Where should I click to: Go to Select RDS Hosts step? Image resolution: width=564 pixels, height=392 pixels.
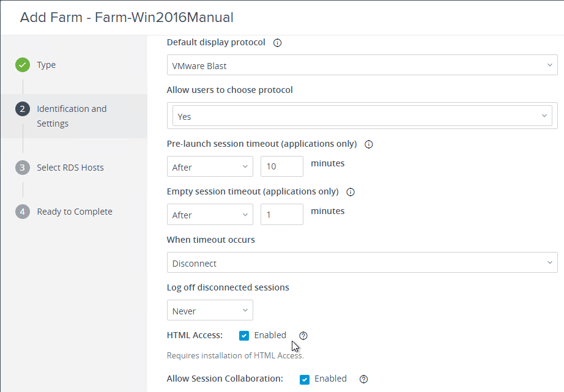pos(70,168)
